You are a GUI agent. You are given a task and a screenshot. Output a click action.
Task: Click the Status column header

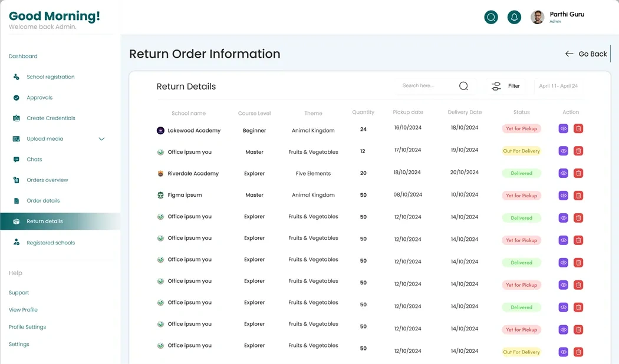(x=522, y=112)
